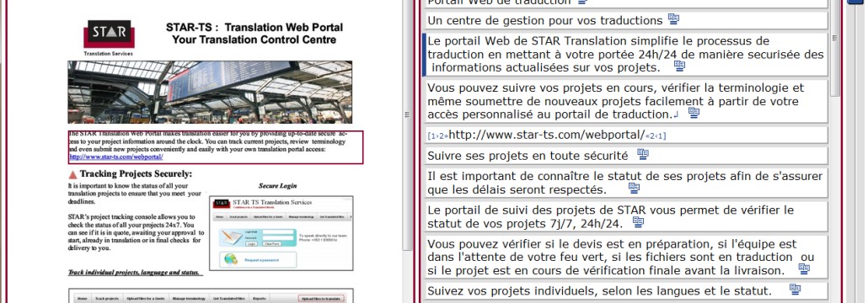Click the STAR Translation Services logo
Viewport: 868px width, 303px height.
(x=108, y=38)
